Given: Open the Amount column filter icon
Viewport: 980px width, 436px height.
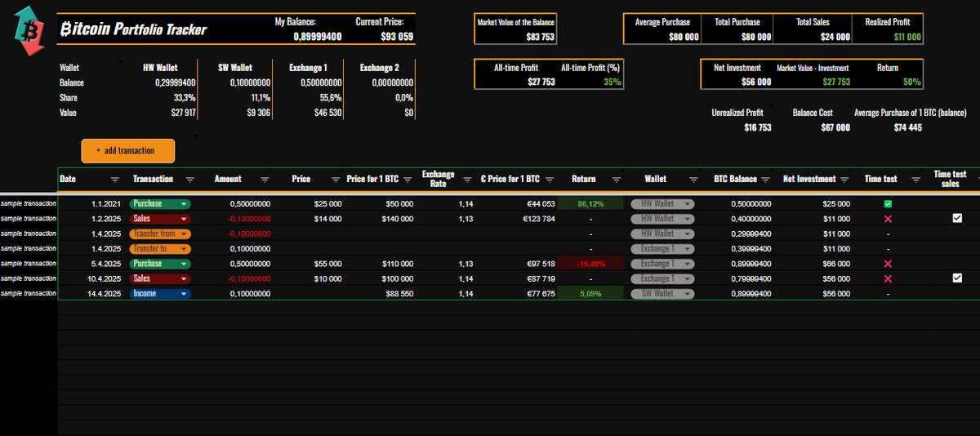Looking at the screenshot, I should coord(265,179).
